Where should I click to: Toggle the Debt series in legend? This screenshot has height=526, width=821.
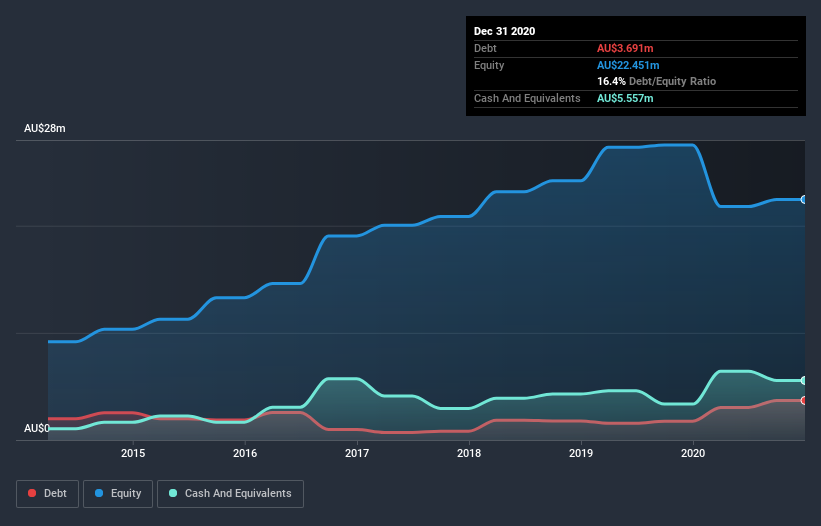coord(48,493)
